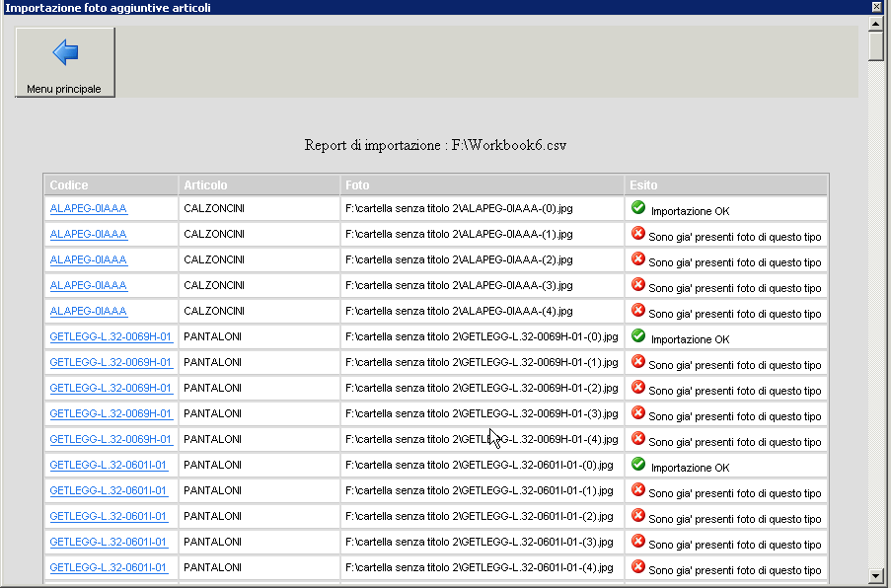Click the red error icon for ALAPEG-0IAAA-(4).jpg
The image size is (891, 588).
(x=638, y=310)
